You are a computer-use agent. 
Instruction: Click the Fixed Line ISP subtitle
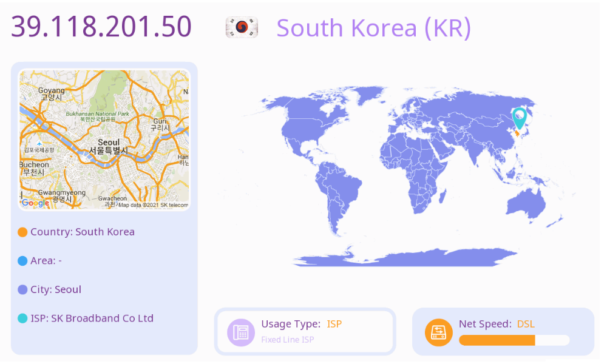[288, 340]
